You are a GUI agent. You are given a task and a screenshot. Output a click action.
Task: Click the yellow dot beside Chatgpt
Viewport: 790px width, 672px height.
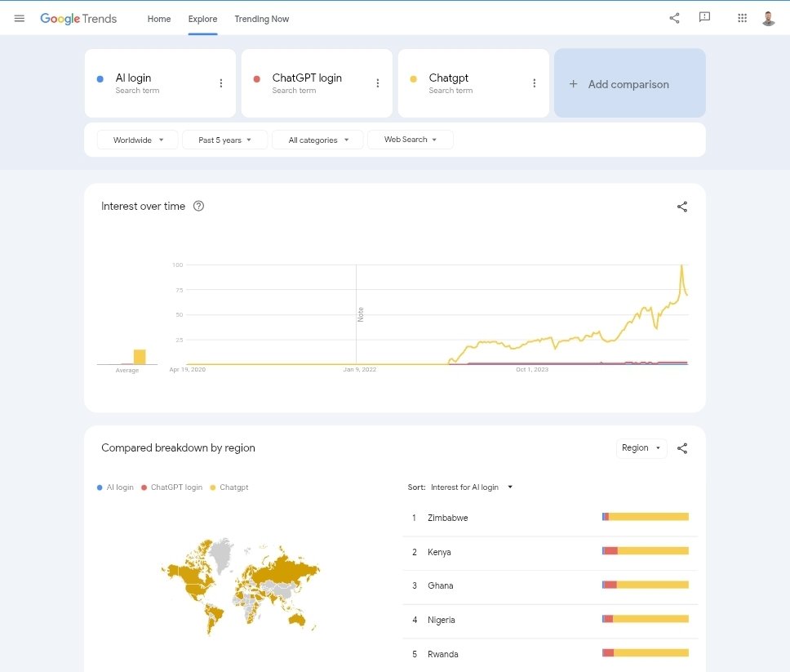413,79
